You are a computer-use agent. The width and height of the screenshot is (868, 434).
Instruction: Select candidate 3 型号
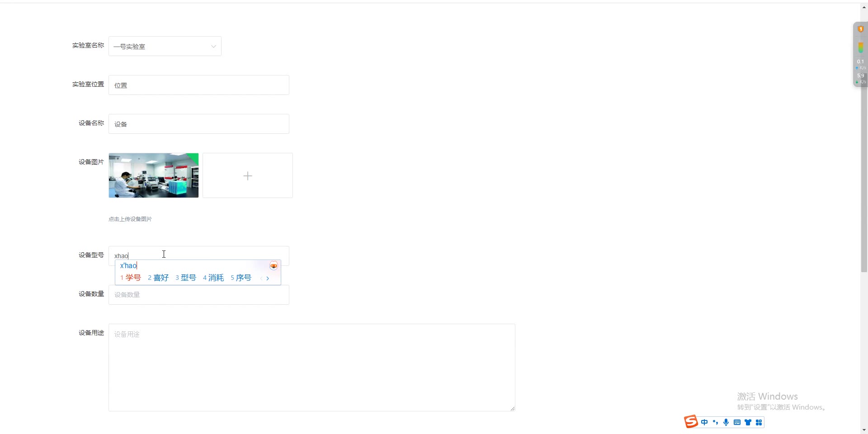pos(186,278)
